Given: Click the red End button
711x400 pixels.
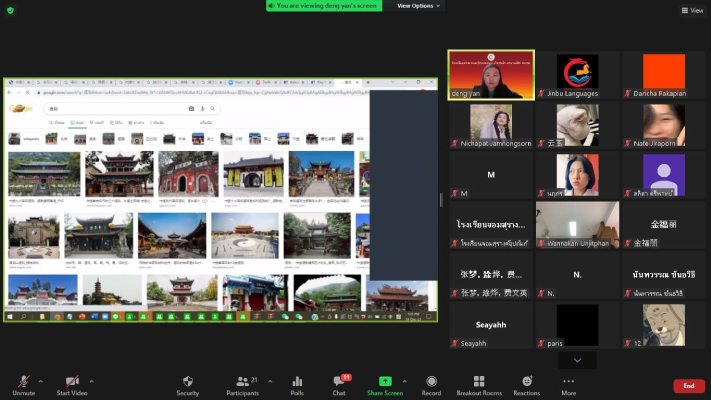Looking at the screenshot, I should pyautogui.click(x=688, y=386).
